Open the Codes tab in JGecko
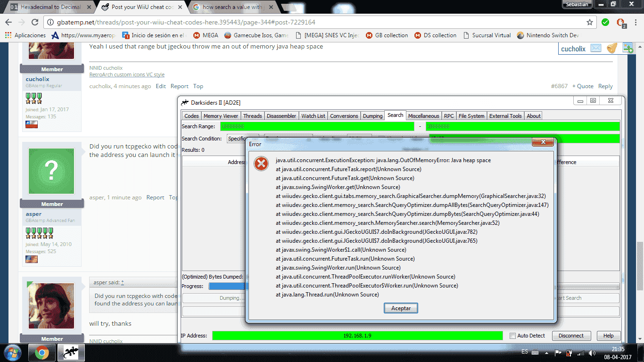 pyautogui.click(x=191, y=116)
